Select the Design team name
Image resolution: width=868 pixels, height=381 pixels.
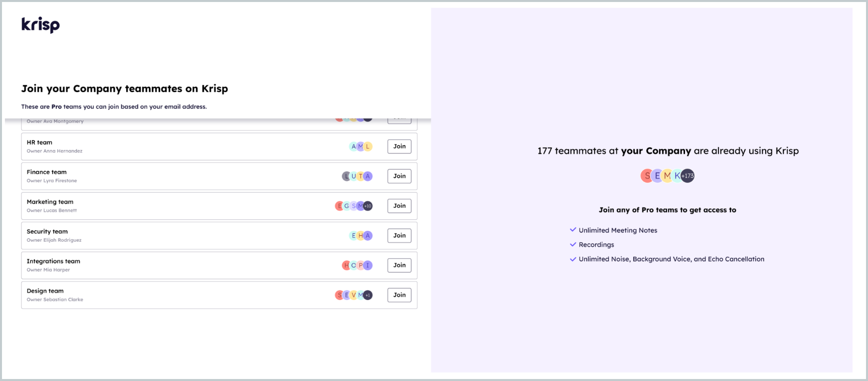pos(45,291)
